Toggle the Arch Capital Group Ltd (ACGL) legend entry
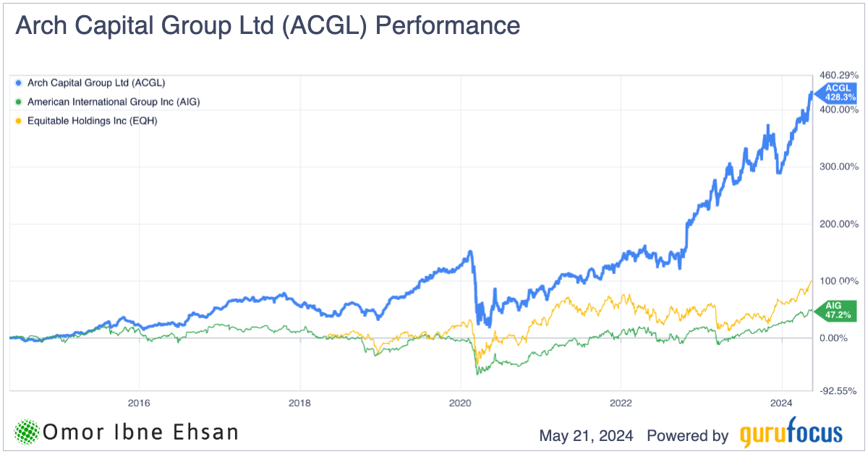868x454 pixels. pos(101,83)
